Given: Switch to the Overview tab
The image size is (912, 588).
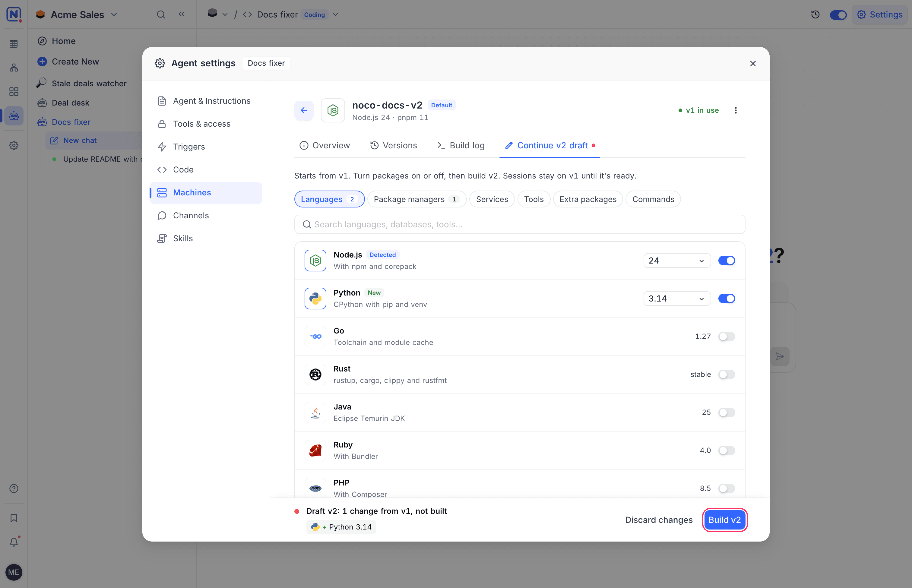Looking at the screenshot, I should tap(324, 145).
